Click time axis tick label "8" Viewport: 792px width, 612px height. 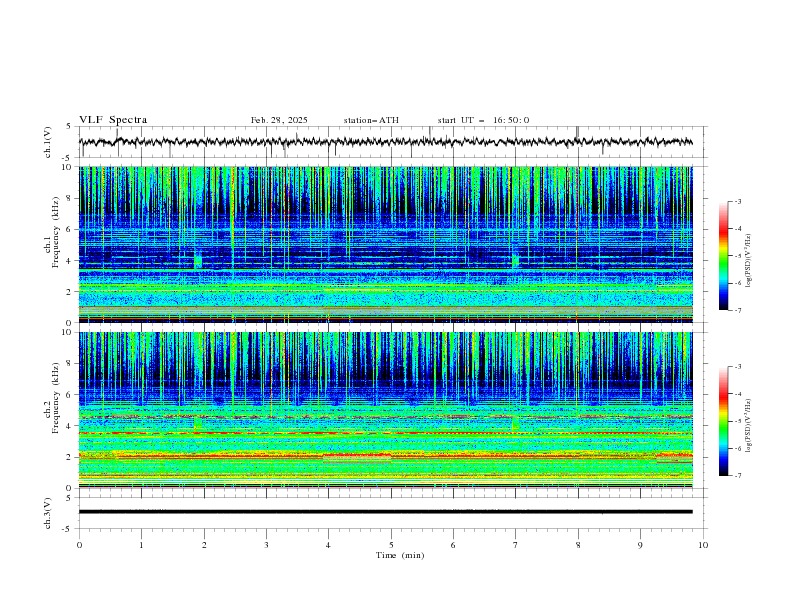578,545
